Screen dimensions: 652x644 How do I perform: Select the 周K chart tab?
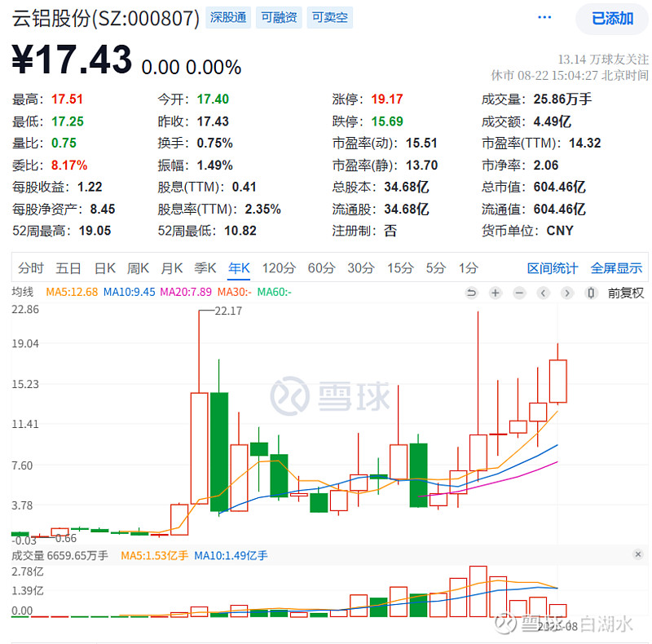138,268
